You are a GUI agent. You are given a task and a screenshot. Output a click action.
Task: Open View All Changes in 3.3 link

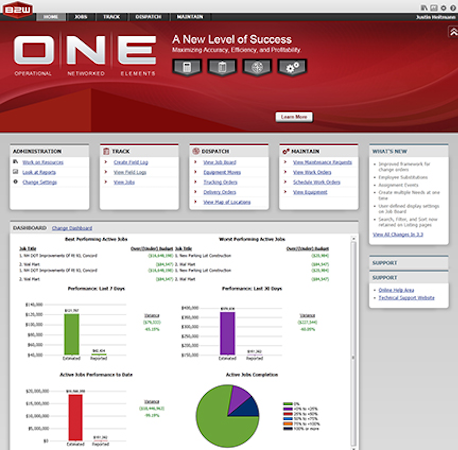[398, 235]
